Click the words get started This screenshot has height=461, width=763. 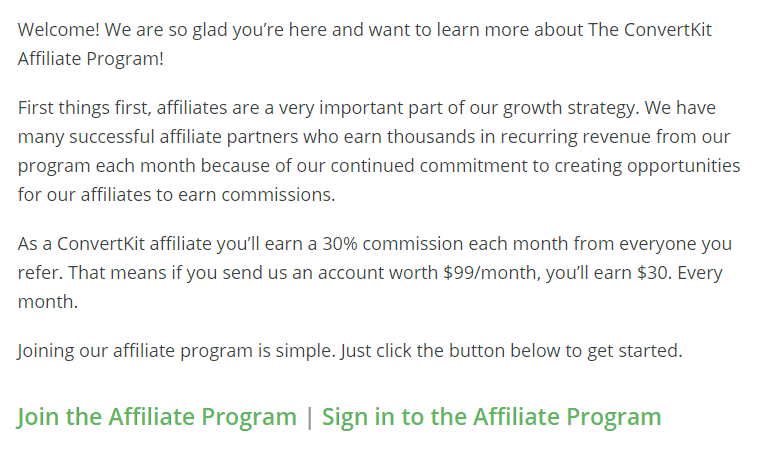(635, 351)
